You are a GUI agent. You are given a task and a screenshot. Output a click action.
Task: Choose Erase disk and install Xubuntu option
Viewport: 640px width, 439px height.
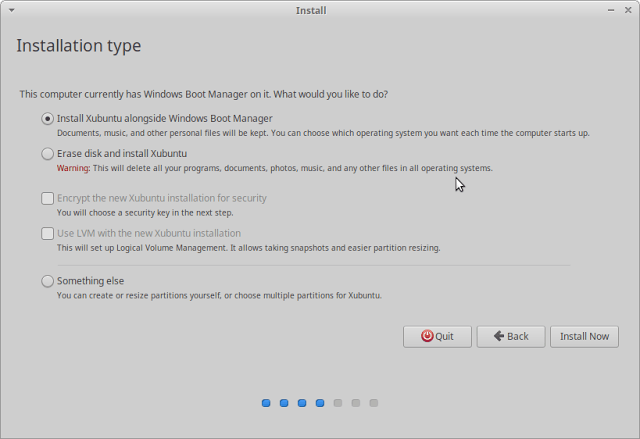point(47,154)
